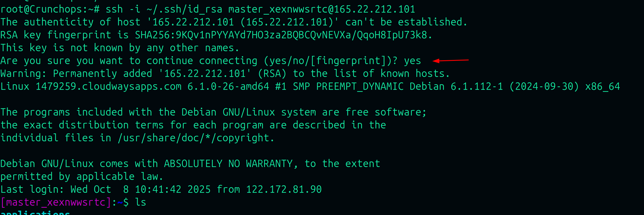Click the last login IP 122.172.81.90
This screenshot has width=644, height=215.
point(284,190)
